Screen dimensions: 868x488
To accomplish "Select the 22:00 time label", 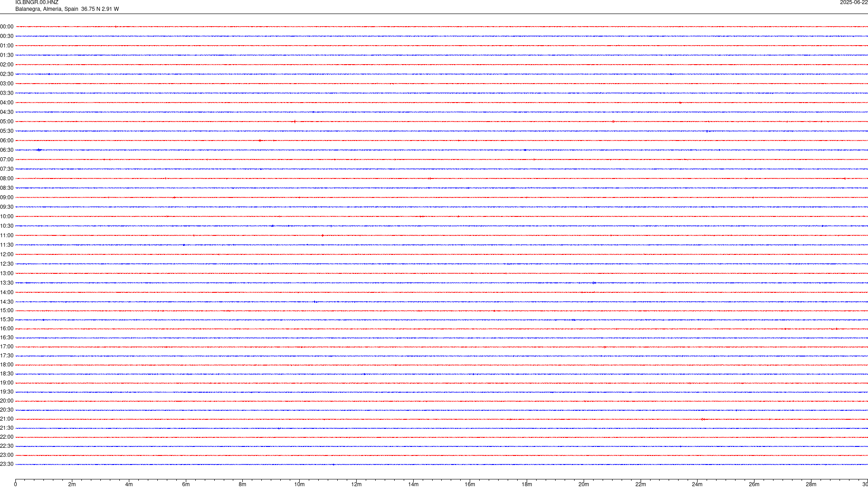I will coord(7,437).
